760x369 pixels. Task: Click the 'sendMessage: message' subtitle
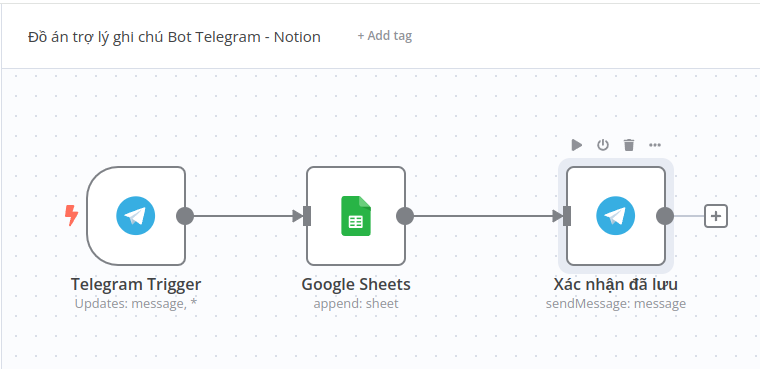pos(616,304)
